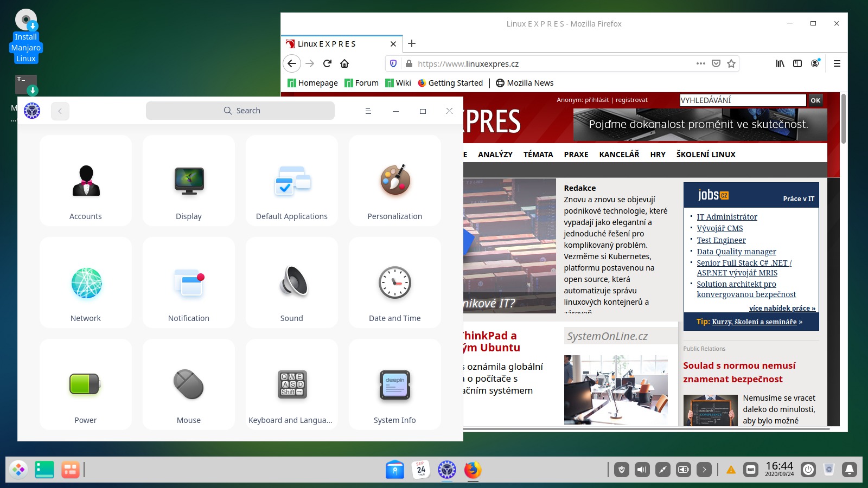Close the Linux EXPRES tab
Screen dimensions: 868x488
[x=393, y=44]
